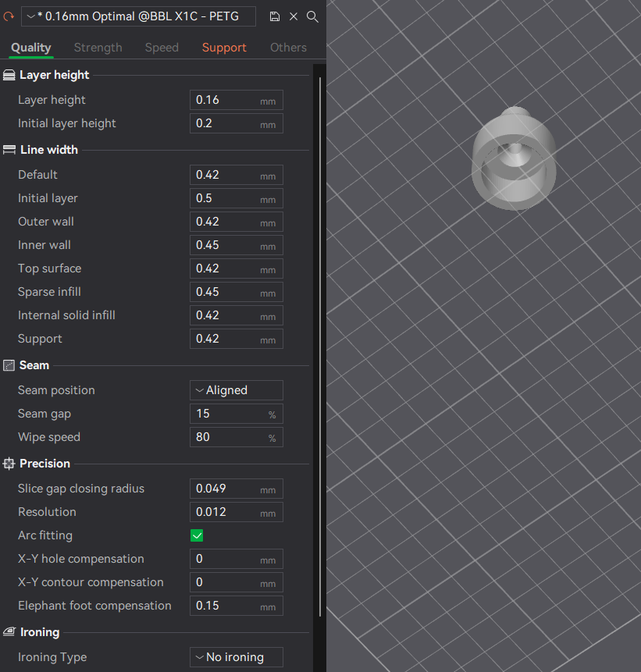Disable the Arc fitting checkbox
The height and width of the screenshot is (672, 641).
pos(197,535)
